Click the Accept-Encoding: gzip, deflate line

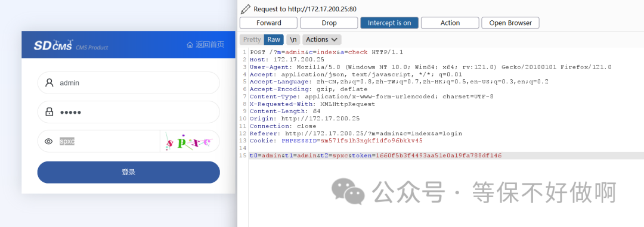[x=308, y=89]
